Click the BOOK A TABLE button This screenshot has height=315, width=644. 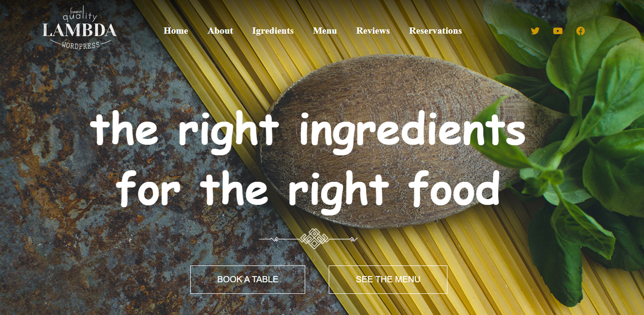[x=248, y=279]
